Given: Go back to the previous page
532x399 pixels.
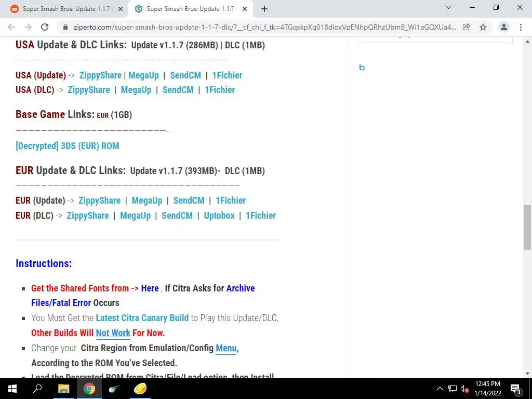Looking at the screenshot, I should click(11, 27).
